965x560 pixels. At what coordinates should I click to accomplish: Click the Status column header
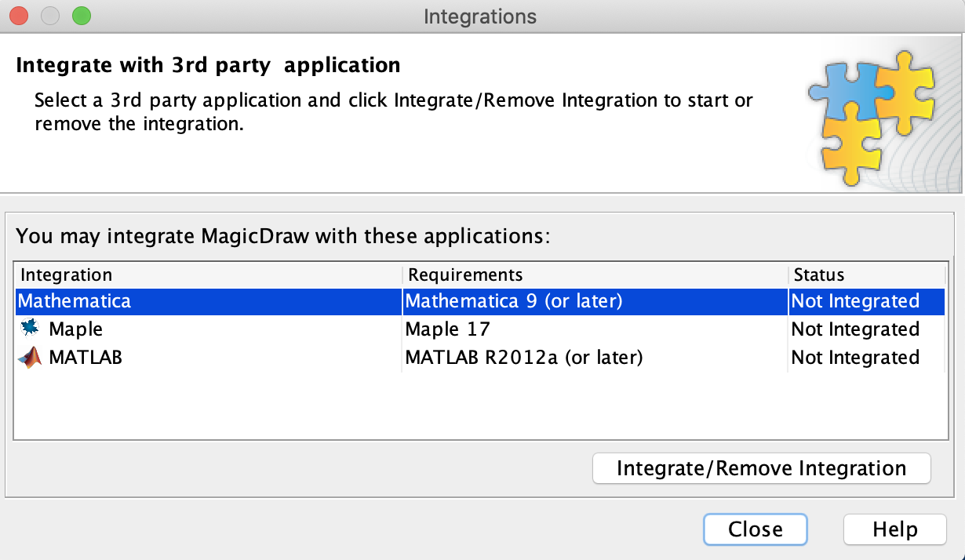pos(818,275)
